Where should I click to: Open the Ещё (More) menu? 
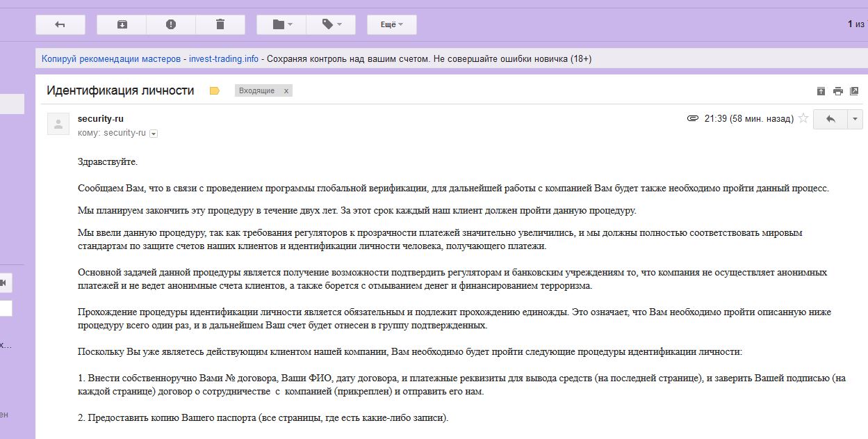coord(391,24)
